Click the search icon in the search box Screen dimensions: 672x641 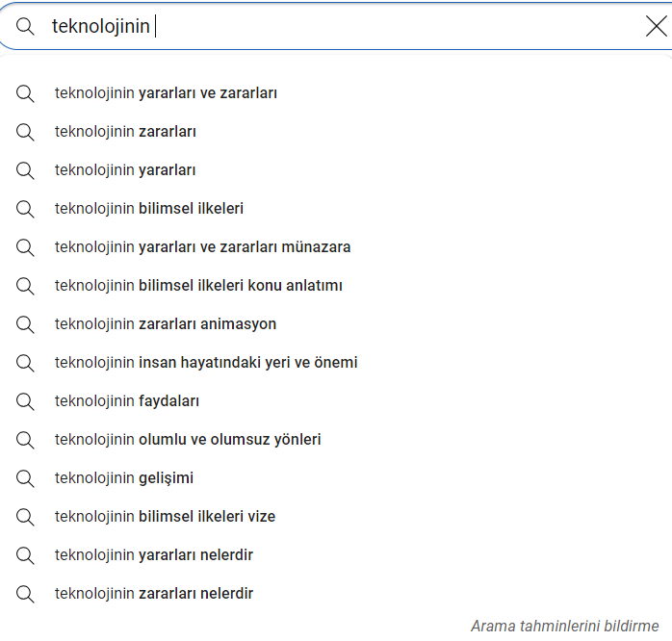point(25,27)
